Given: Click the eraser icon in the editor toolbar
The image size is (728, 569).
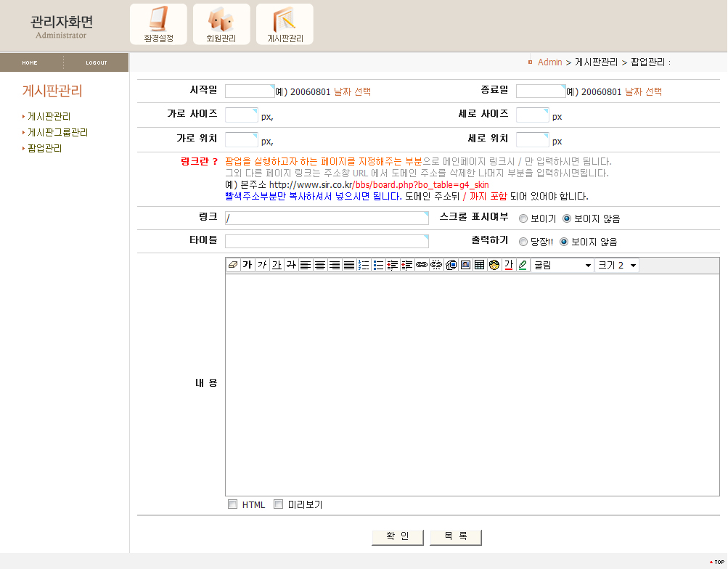Looking at the screenshot, I should click(233, 266).
